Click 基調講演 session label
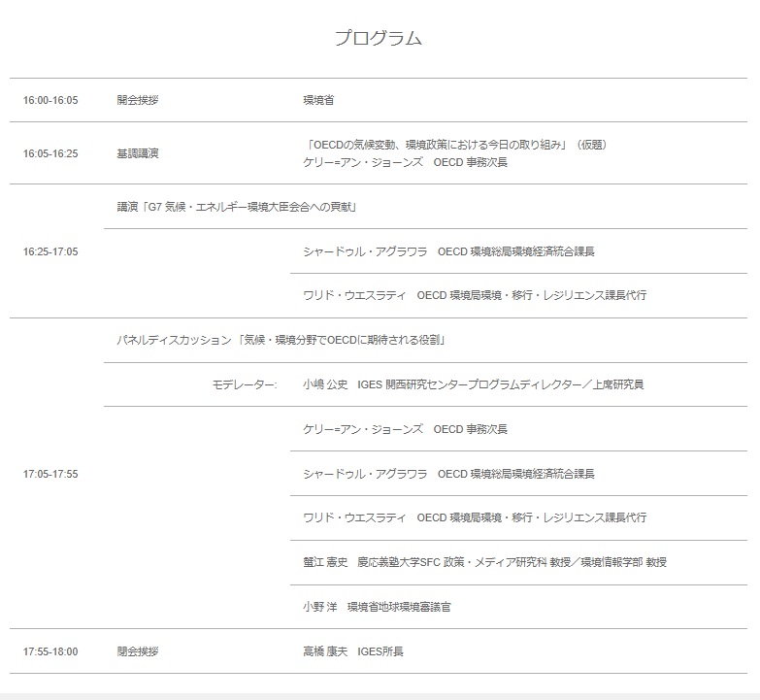 pos(138,153)
